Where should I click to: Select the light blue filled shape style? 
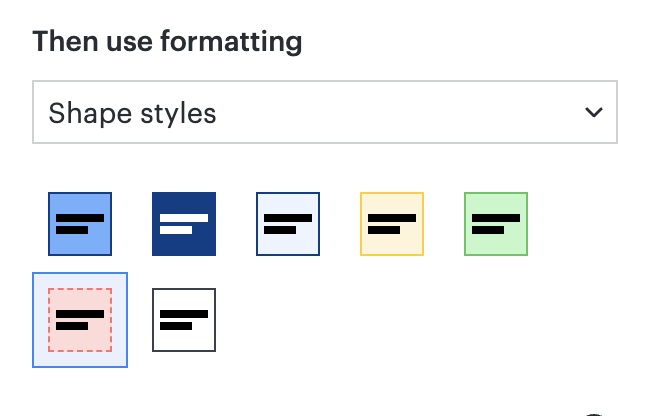[x=80, y=224]
